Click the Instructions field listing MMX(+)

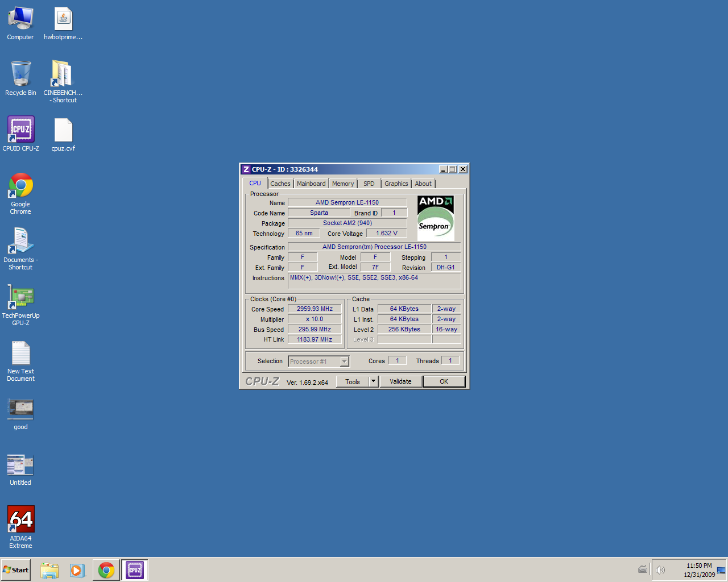click(x=374, y=281)
